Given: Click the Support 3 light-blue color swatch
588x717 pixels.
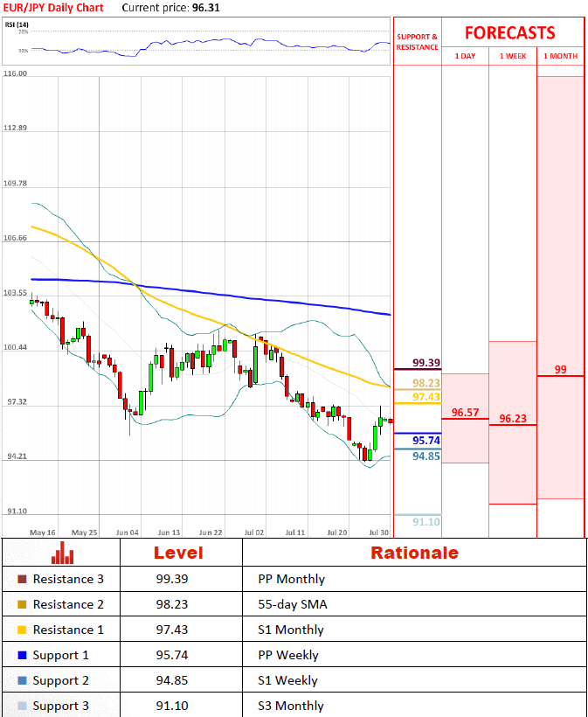Looking at the screenshot, I should [x=22, y=706].
